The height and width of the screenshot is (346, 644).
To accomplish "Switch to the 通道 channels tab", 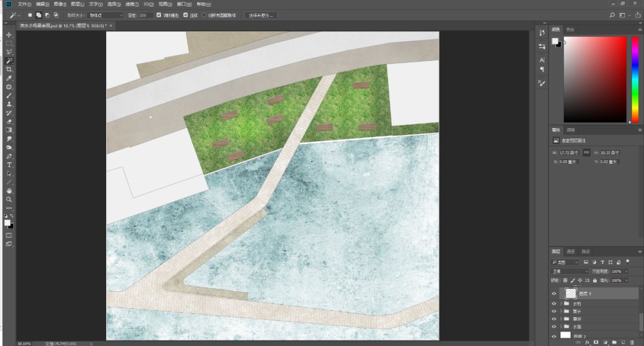I will point(571,251).
